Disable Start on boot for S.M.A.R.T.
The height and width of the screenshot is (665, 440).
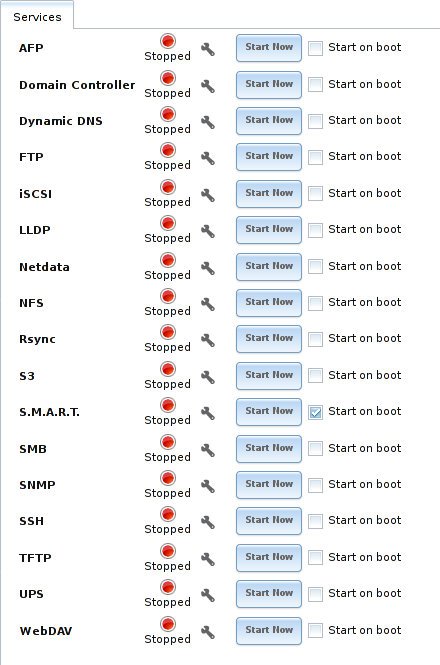(x=315, y=412)
